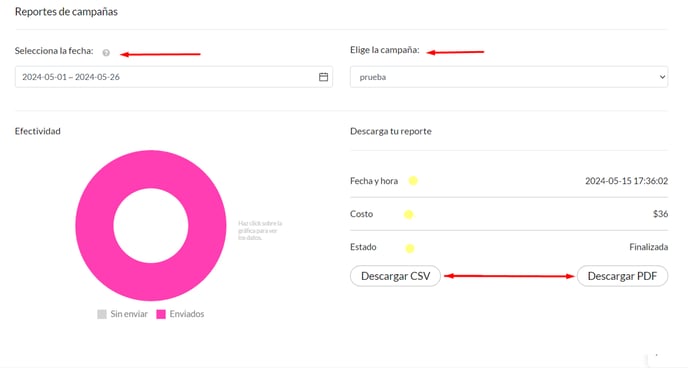Click the help icon beside Selecciona la fecha
Viewport: 688px width, 368px height.
point(106,53)
